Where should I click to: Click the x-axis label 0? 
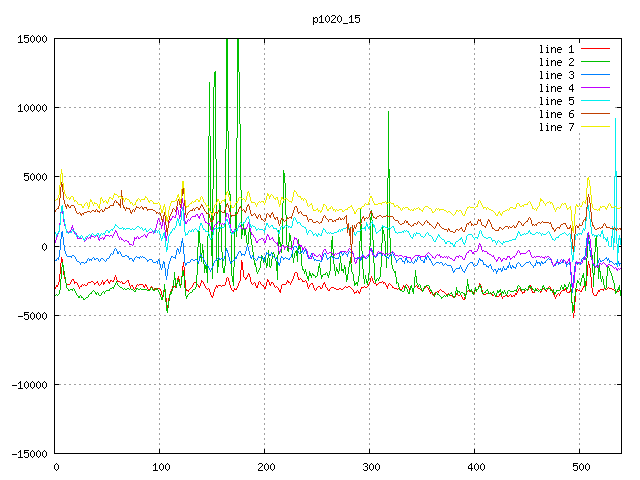(x=56, y=467)
